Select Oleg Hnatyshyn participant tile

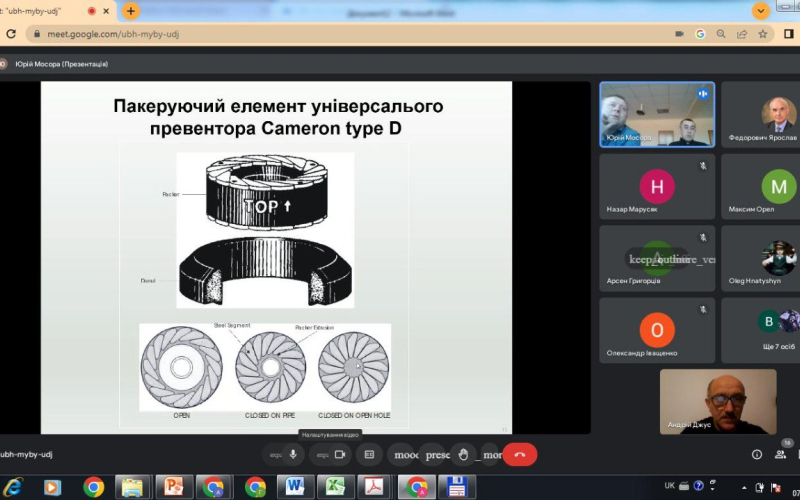761,259
